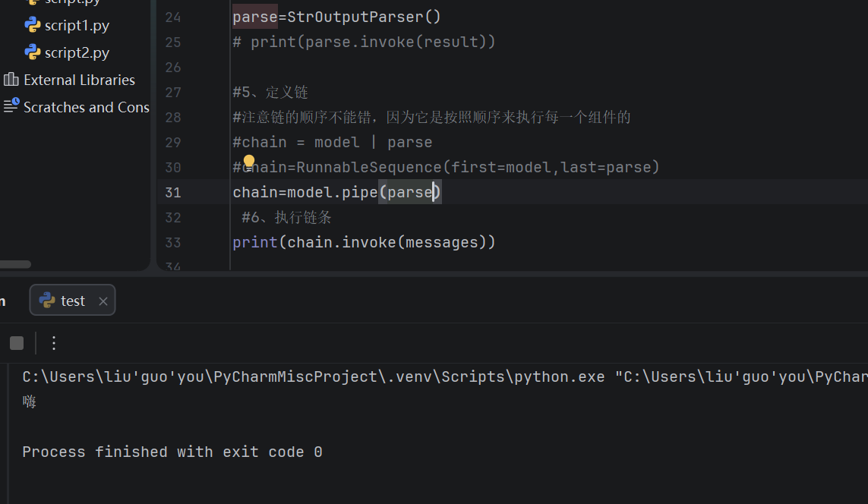Image resolution: width=868 pixels, height=504 pixels.
Task: Open Scratches and Consoles node
Action: coord(87,107)
